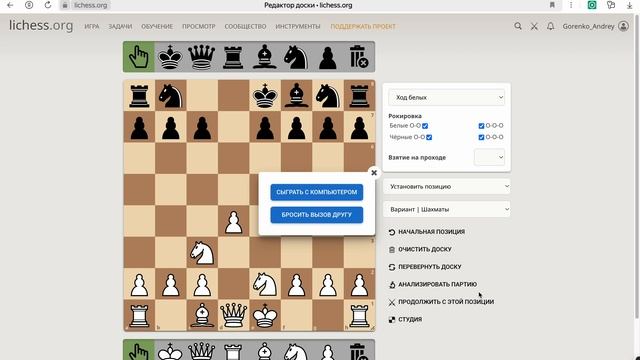Select the pointer hand tool in white palette
The height and width of the screenshot is (360, 640).
(139, 350)
